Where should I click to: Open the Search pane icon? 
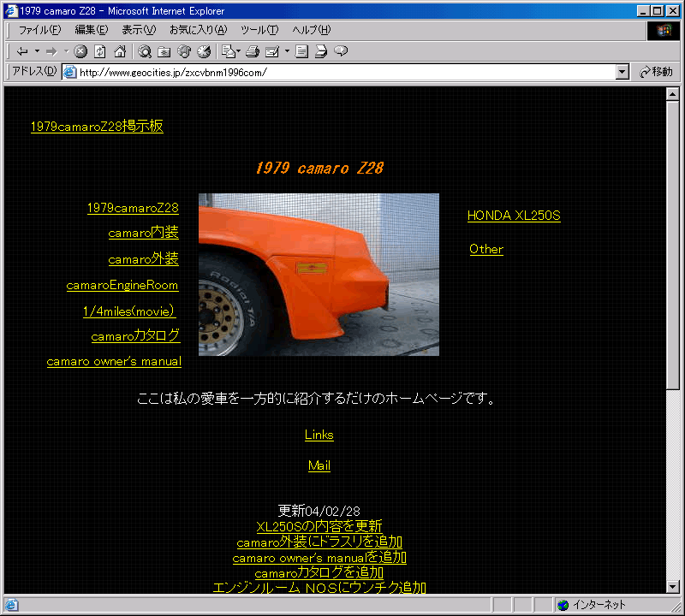click(145, 51)
